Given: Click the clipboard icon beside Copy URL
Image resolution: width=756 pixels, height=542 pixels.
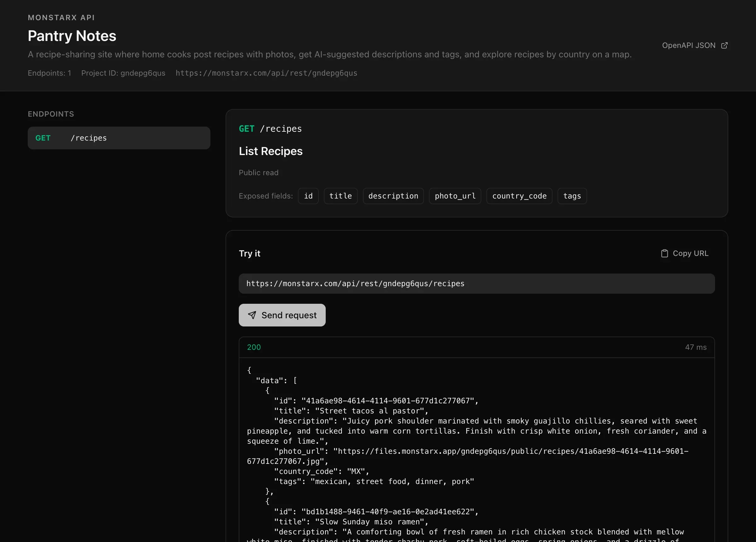Looking at the screenshot, I should pos(664,253).
